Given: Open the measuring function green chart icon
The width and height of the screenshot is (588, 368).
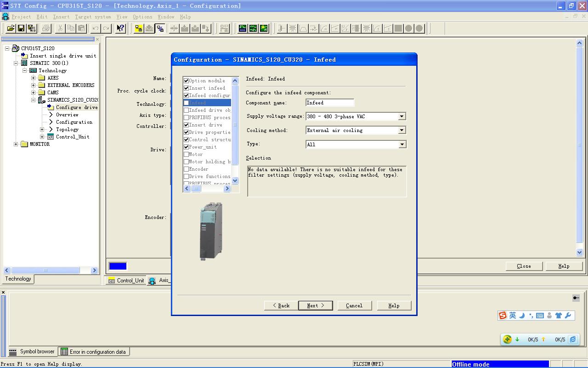Looking at the screenshot, I should [x=253, y=29].
